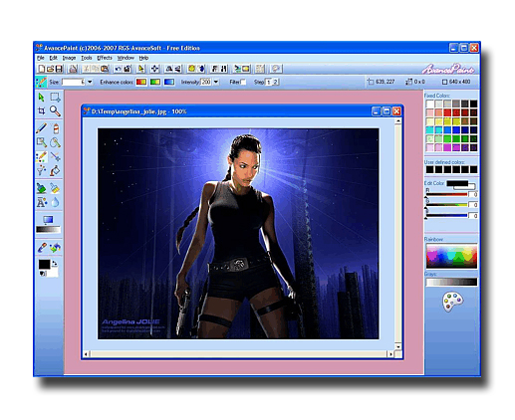
Task: Select the water drop Blur tool
Action: pos(56,202)
